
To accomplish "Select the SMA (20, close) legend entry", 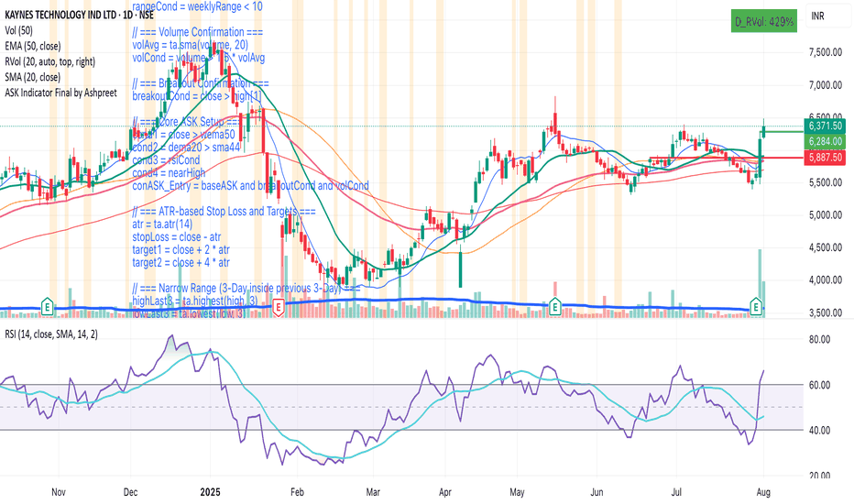I will coord(33,77).
